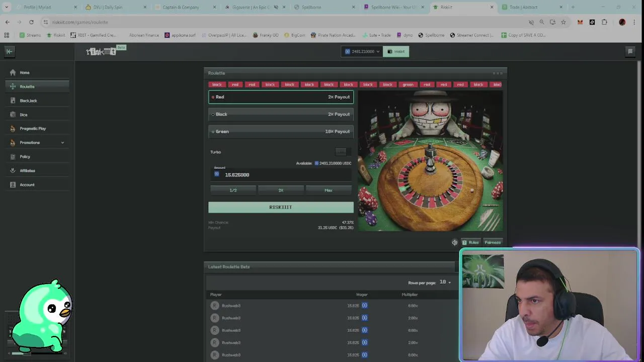Select the Green 18x Payout option
The width and height of the screenshot is (644, 362).
click(281, 131)
